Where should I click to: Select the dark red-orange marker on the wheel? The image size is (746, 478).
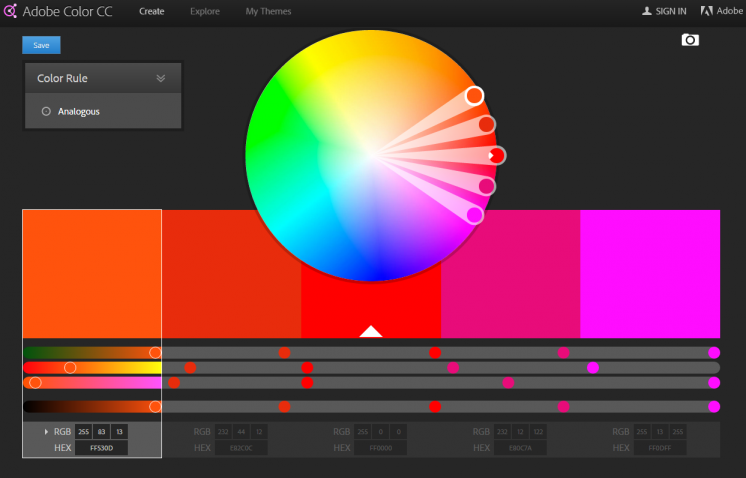(x=486, y=125)
